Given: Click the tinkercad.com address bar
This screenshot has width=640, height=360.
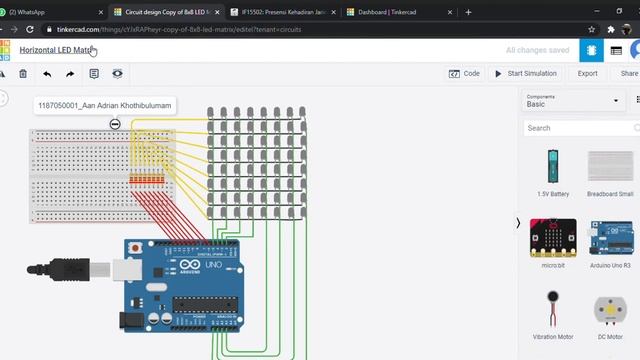Looking at the screenshot, I should click(318, 29).
